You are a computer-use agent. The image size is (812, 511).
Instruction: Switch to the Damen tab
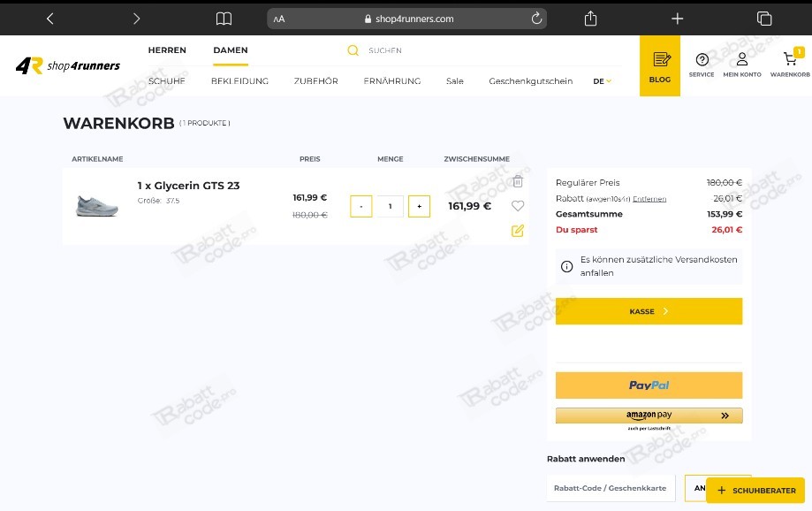click(x=231, y=50)
